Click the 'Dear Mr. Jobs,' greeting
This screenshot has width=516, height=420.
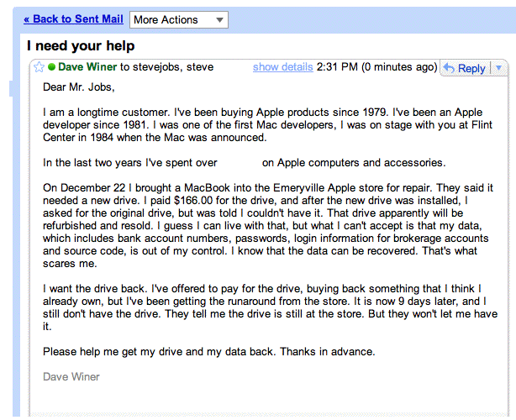pyautogui.click(x=77, y=86)
